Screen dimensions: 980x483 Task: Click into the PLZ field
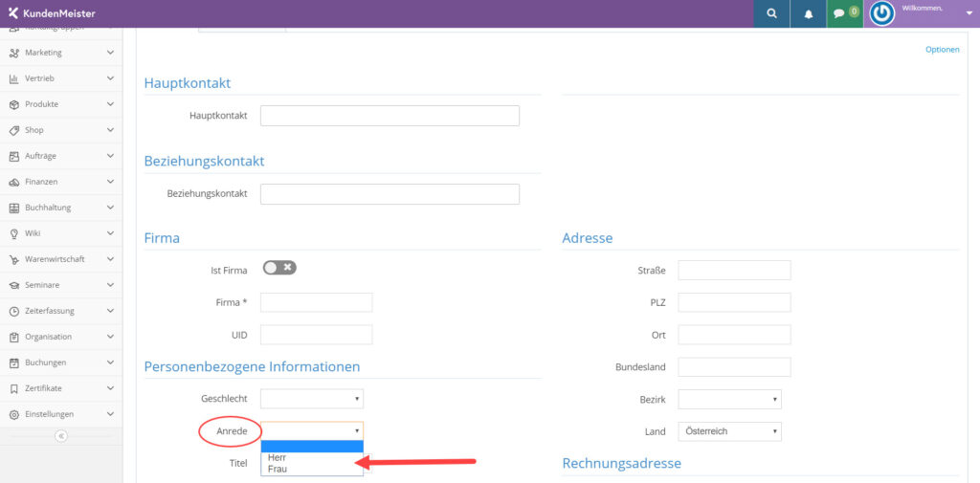coord(734,303)
